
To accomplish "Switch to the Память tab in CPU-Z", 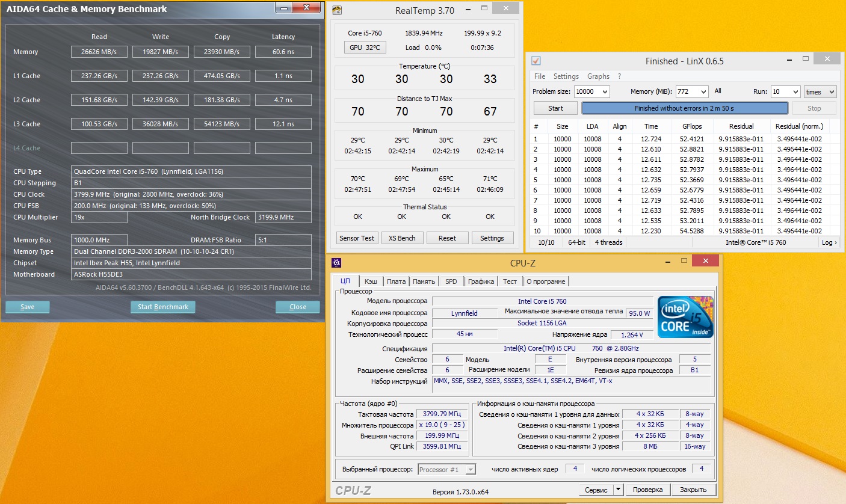I will coord(424,281).
